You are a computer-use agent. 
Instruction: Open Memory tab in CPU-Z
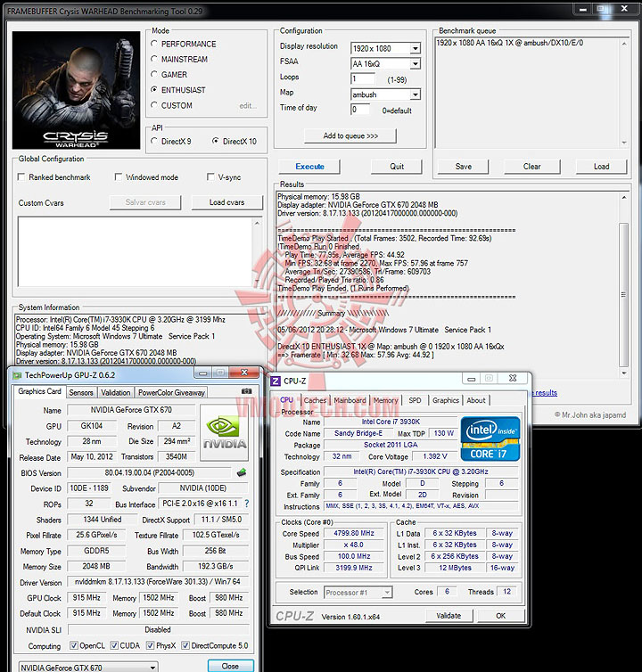(385, 400)
